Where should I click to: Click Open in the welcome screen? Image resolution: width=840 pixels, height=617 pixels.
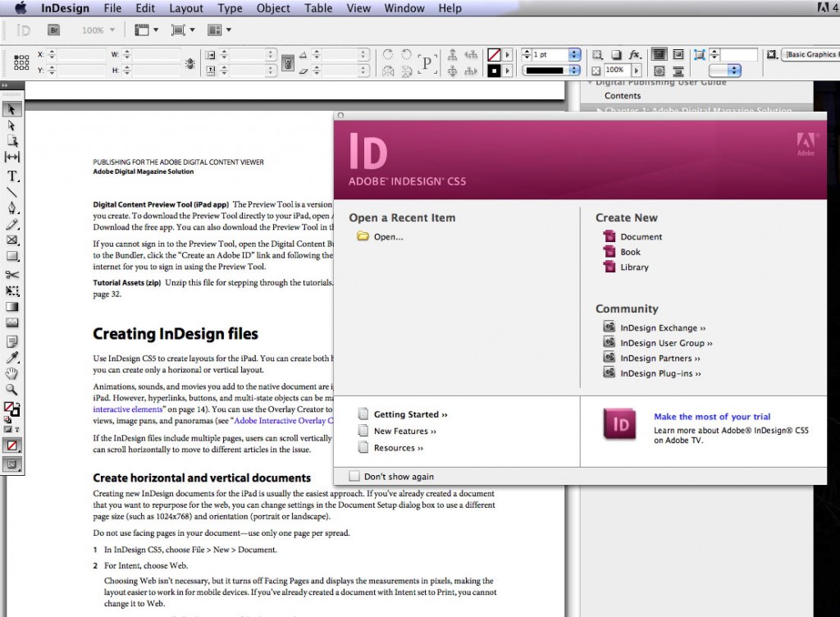pos(389,236)
